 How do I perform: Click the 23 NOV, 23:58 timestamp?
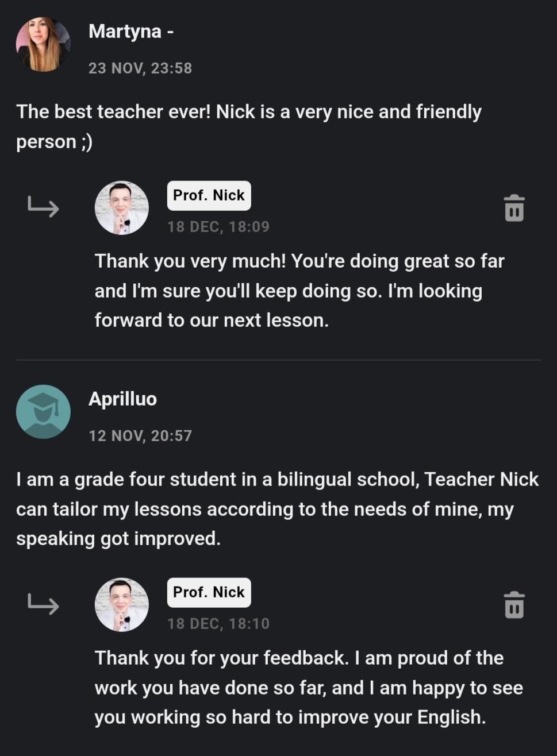pos(140,68)
